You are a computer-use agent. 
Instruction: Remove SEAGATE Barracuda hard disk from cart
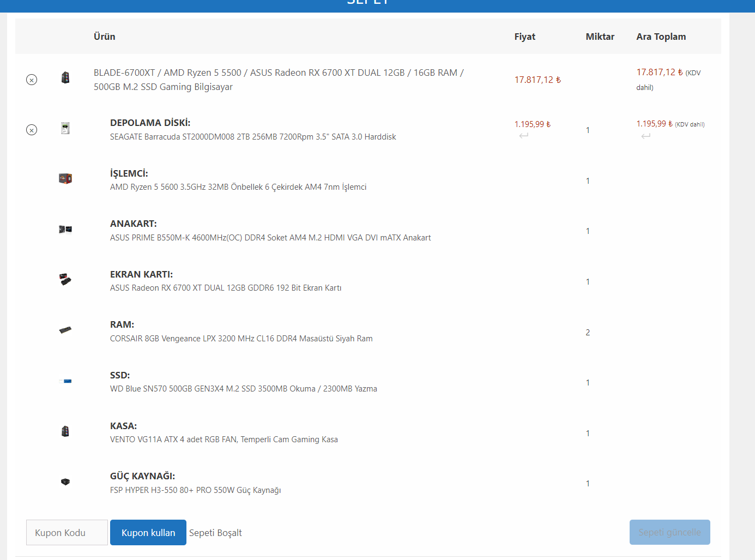click(x=32, y=130)
